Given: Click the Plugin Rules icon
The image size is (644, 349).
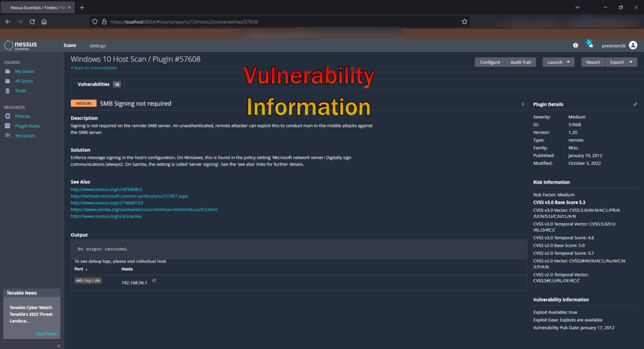Looking at the screenshot, I should pyautogui.click(x=8, y=126).
